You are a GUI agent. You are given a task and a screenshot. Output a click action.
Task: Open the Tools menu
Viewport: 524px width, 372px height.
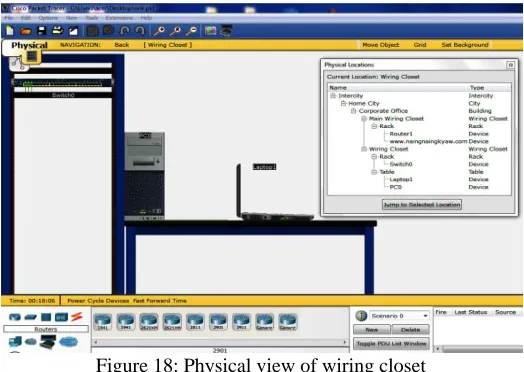(x=92, y=18)
